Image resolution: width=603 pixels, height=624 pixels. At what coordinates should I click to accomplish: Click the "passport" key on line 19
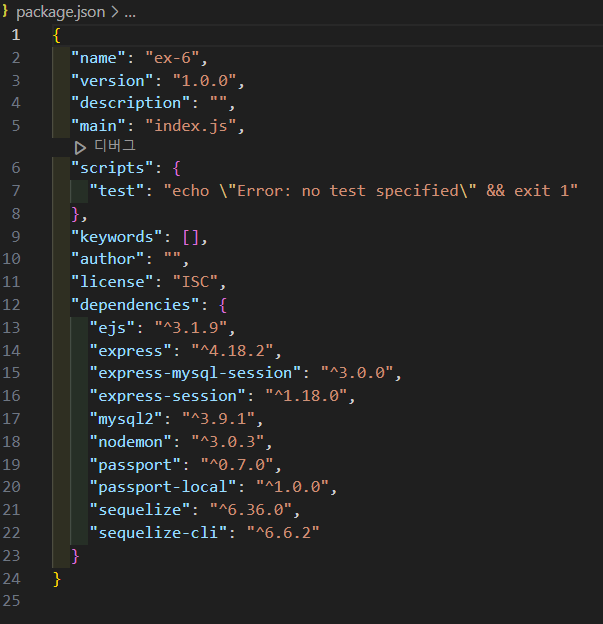click(135, 465)
